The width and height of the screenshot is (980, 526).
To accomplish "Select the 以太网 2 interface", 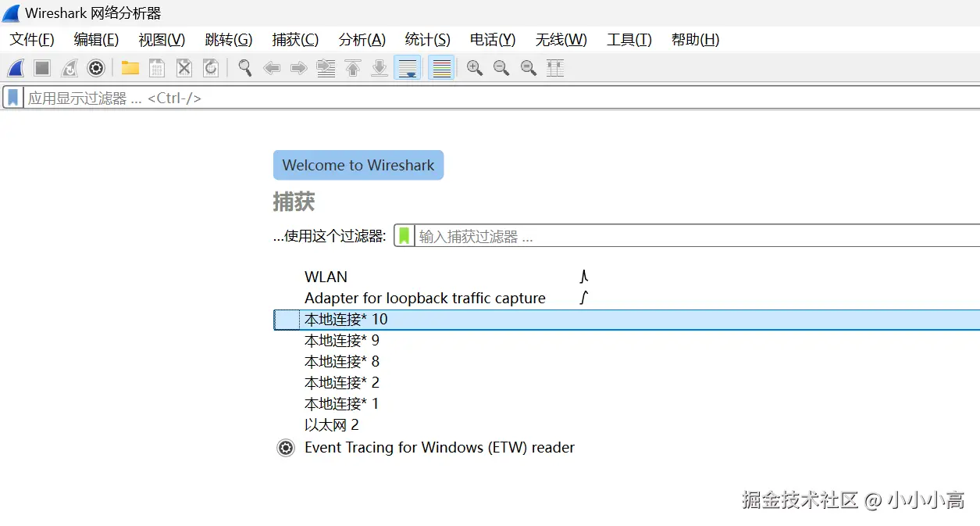I will (332, 425).
